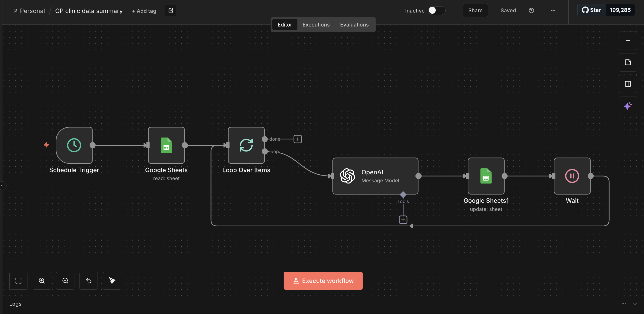Click the Loop node's loop output connector
The image size is (644, 314).
tap(264, 151)
